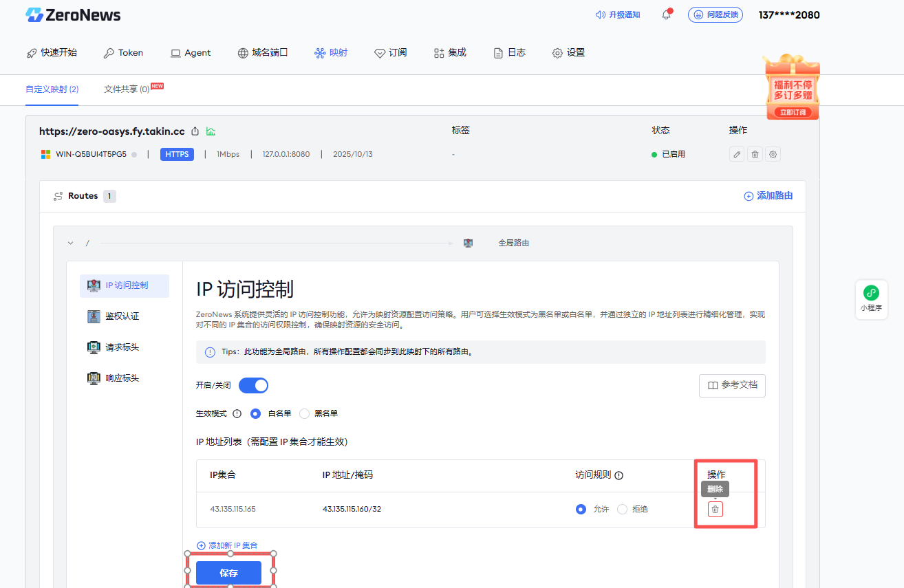Screen dimensions: 904x588
Task: Click the edit pencil icon for mapping
Action: (x=737, y=155)
